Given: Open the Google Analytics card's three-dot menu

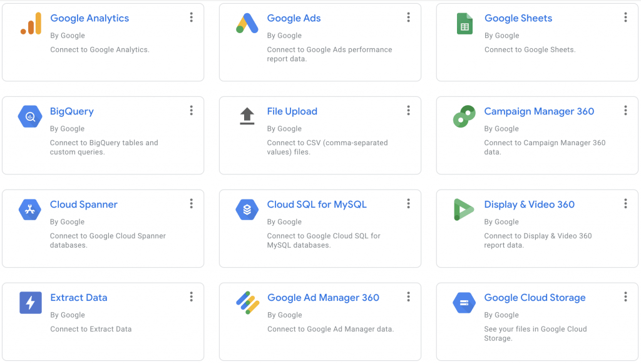Looking at the screenshot, I should pos(192,17).
